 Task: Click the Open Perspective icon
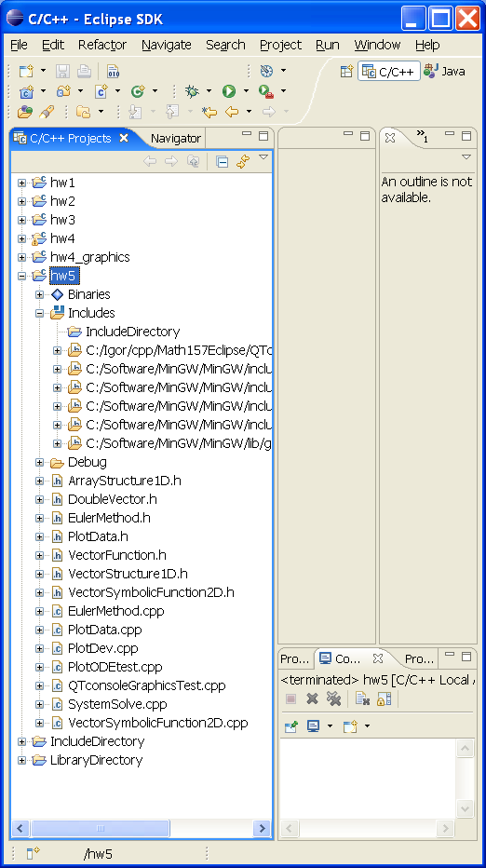coord(346,71)
